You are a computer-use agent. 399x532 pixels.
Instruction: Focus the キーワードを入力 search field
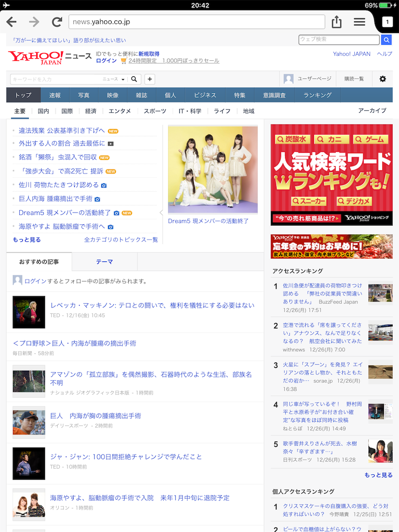coord(56,79)
